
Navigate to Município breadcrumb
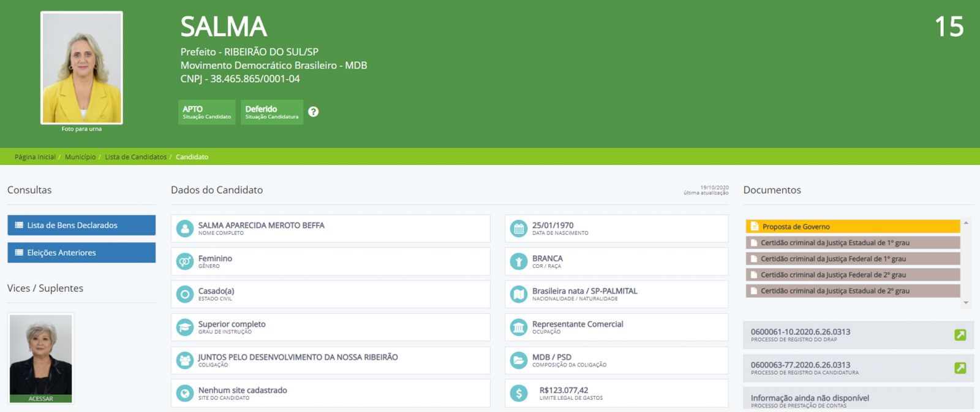pyautogui.click(x=80, y=157)
